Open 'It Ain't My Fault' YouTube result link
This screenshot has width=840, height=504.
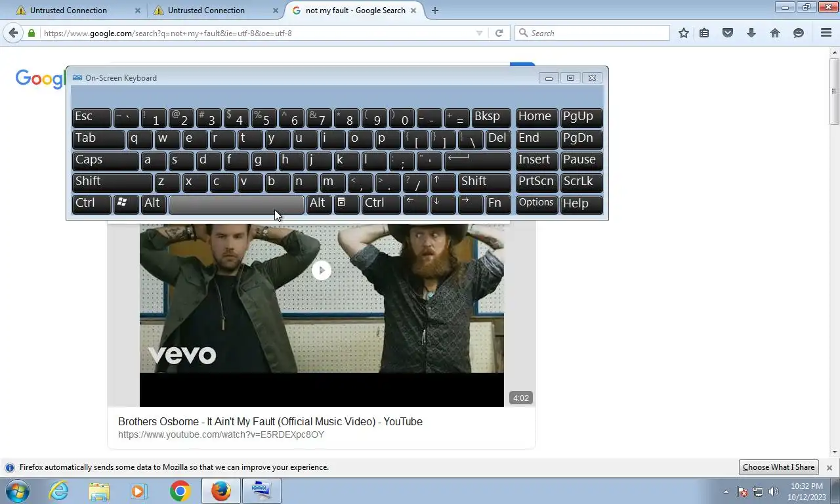pyautogui.click(x=270, y=421)
